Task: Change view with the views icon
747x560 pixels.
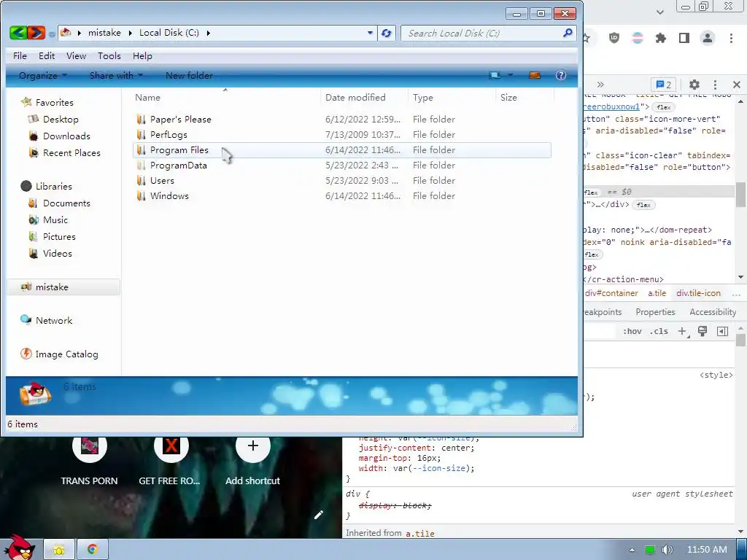Action: click(x=495, y=75)
